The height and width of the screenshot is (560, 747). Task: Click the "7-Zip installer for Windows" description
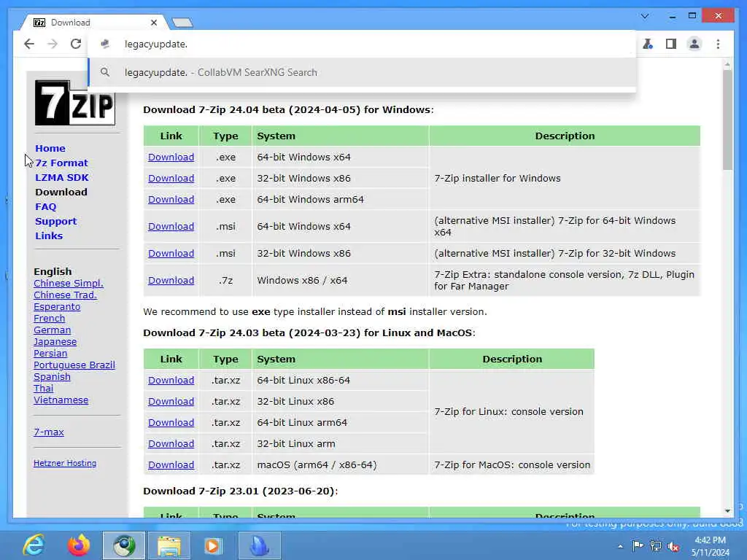pyautogui.click(x=498, y=178)
